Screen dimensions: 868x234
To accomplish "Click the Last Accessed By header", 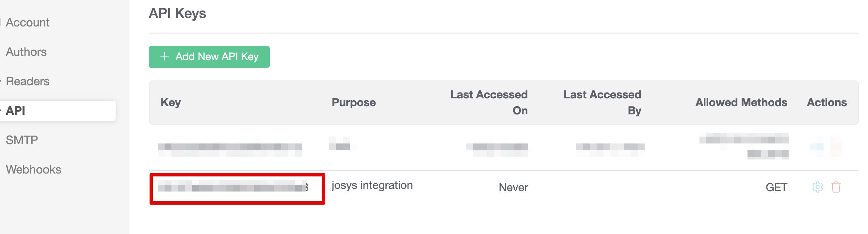I will [602, 102].
